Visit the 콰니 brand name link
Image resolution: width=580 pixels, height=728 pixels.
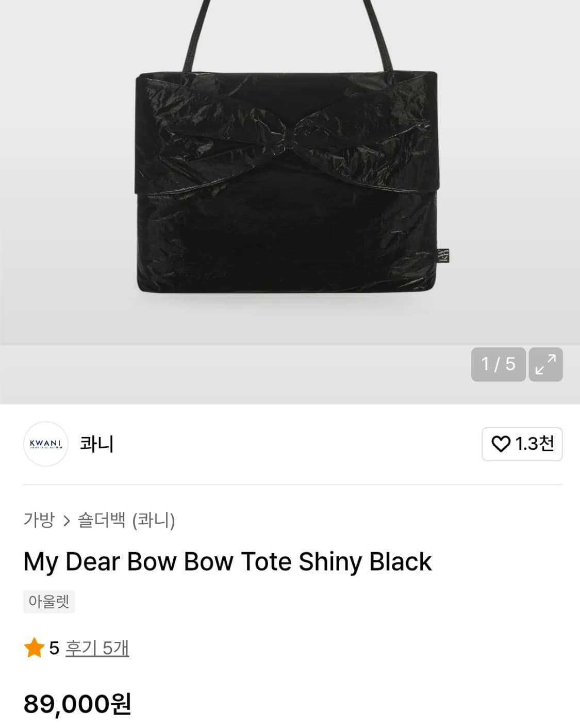96,444
